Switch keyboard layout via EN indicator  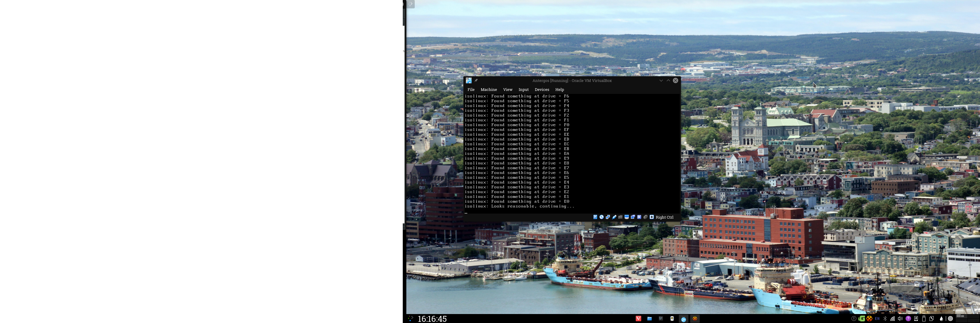tap(877, 319)
